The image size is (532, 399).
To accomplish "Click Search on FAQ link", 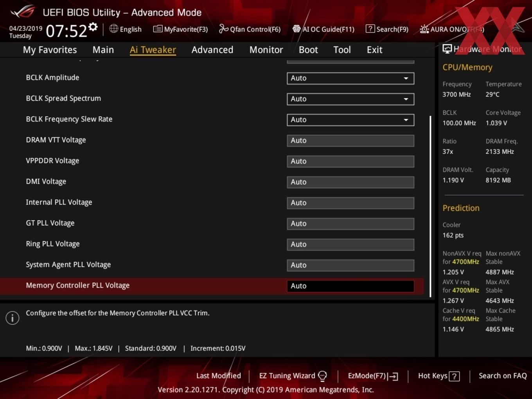I will pos(503,376).
